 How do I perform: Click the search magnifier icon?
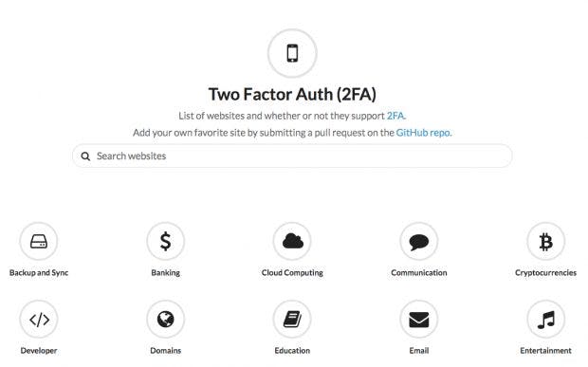coord(85,156)
